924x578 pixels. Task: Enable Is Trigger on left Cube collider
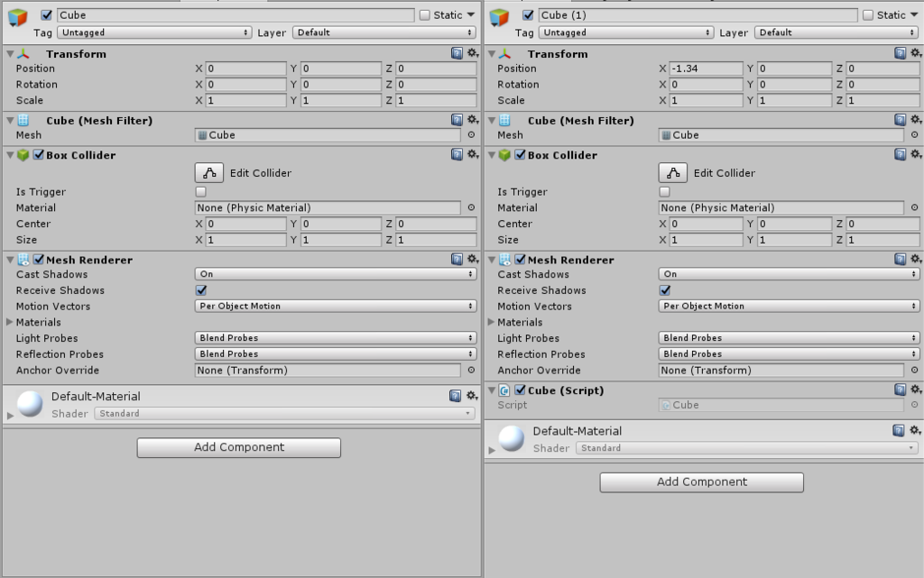pyautogui.click(x=201, y=192)
